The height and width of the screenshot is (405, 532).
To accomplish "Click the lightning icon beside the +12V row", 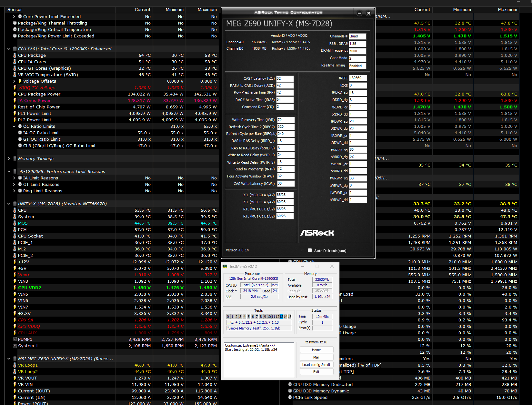I will (x=15, y=262).
